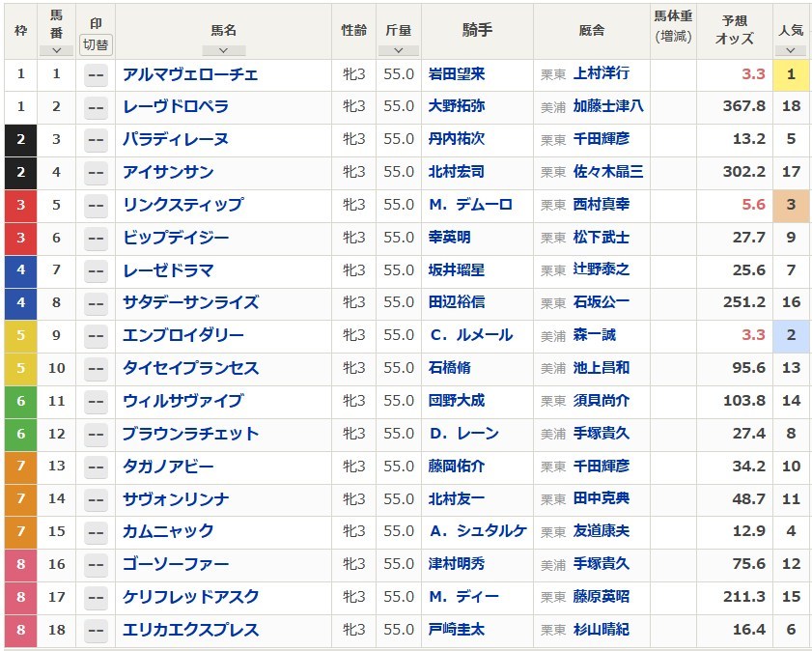
Task: Open trainer page for 森一誠
Action: tap(594, 335)
